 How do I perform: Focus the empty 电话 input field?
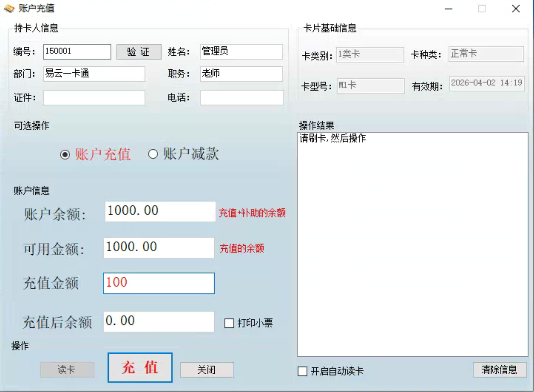(x=242, y=98)
